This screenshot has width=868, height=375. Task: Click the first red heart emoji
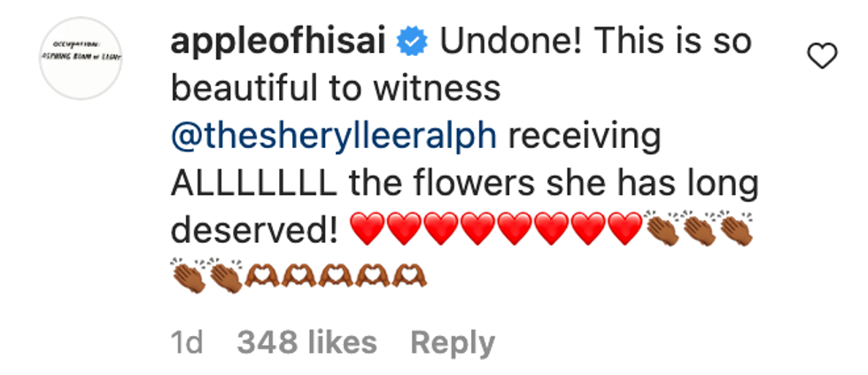coord(369,230)
